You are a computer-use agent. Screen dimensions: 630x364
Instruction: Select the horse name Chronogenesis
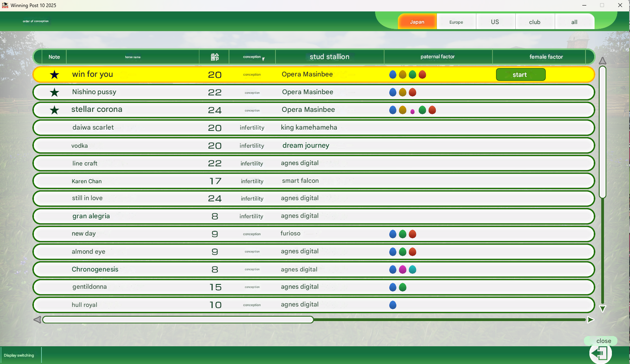(95, 269)
